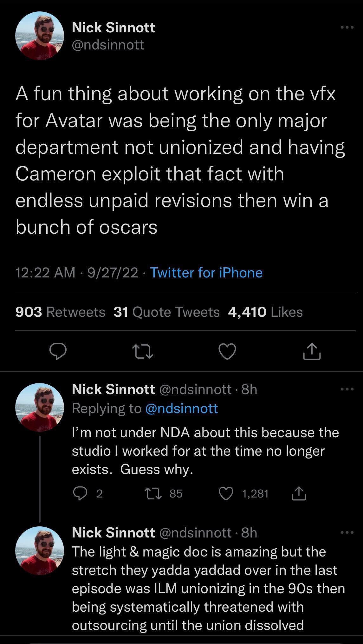Viewport: 363px width, 644px height.
Task: View the 903 Retweets list
Action: (x=60, y=313)
